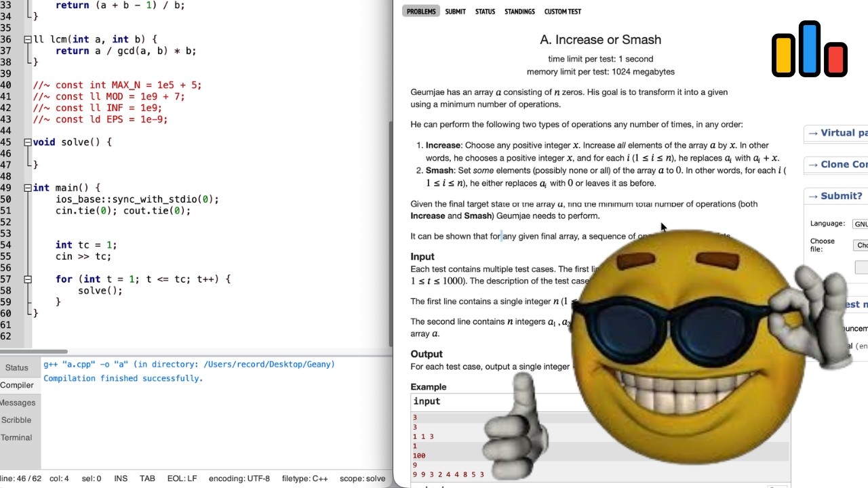Click 'return a / gcd(a, b) * b;' line

(125, 51)
